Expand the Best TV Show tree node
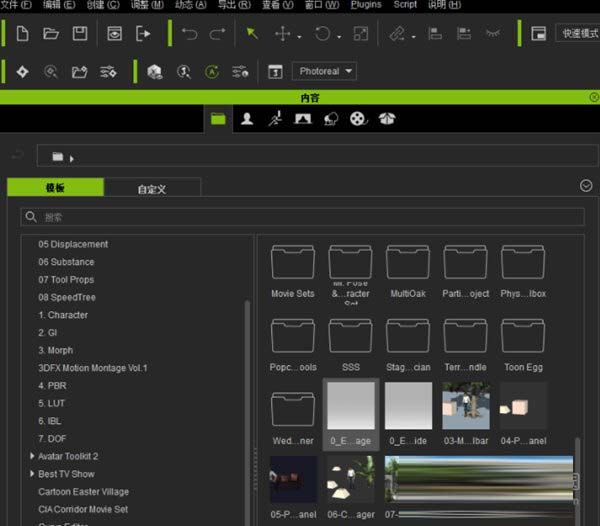 click(x=33, y=474)
